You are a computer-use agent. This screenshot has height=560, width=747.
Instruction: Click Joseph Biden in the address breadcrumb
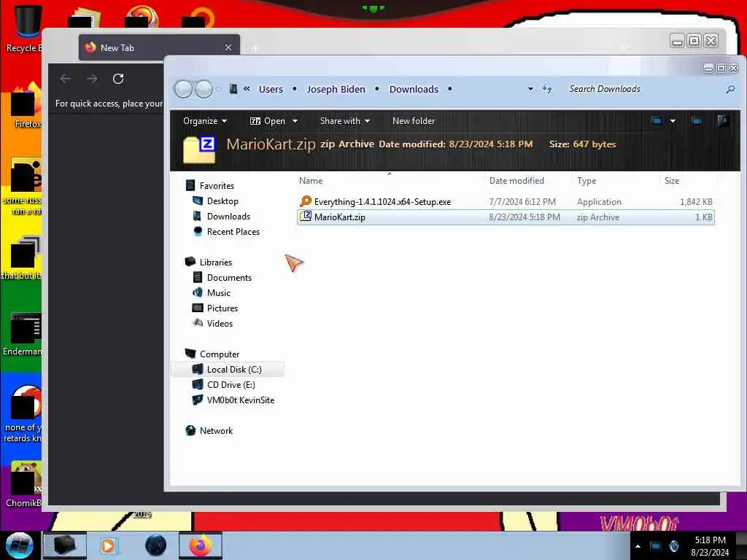(x=336, y=89)
